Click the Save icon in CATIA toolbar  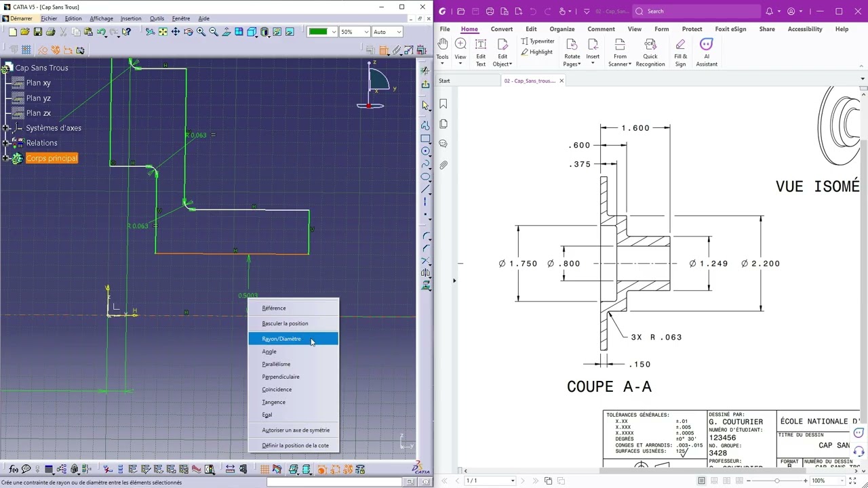click(x=38, y=32)
